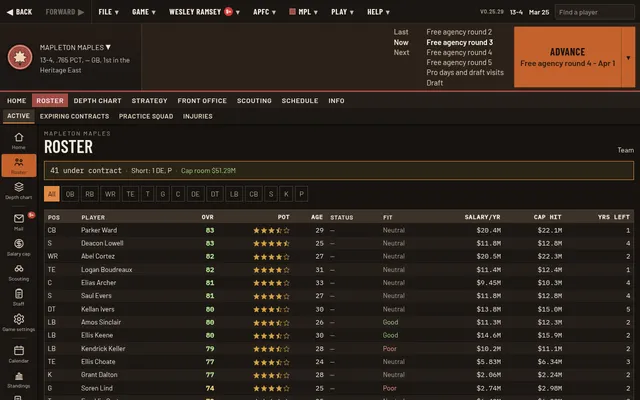The width and height of the screenshot is (640, 400).
Task: Expand the Mapleton Maples team dropdown
Action: [x=75, y=47]
